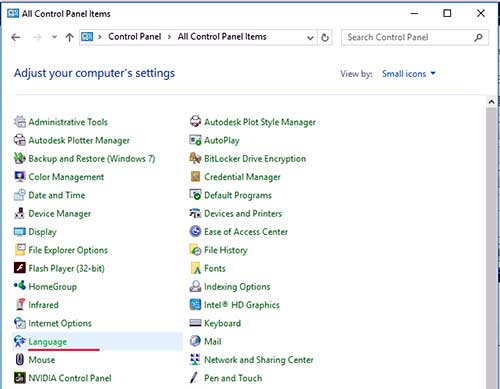The width and height of the screenshot is (500, 389).
Task: Launch Flash Player (32-bit) icon
Action: tap(20, 268)
